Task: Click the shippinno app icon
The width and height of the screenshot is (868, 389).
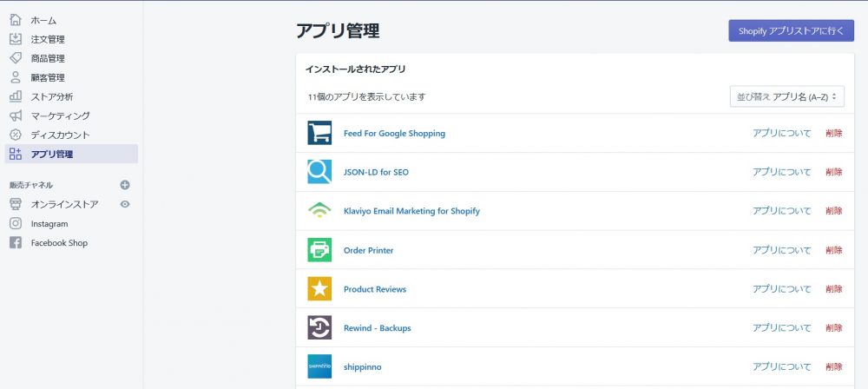Action: [319, 366]
